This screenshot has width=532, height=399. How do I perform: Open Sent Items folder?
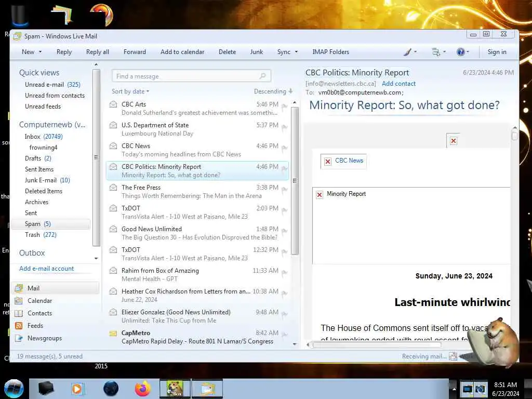coord(39,169)
